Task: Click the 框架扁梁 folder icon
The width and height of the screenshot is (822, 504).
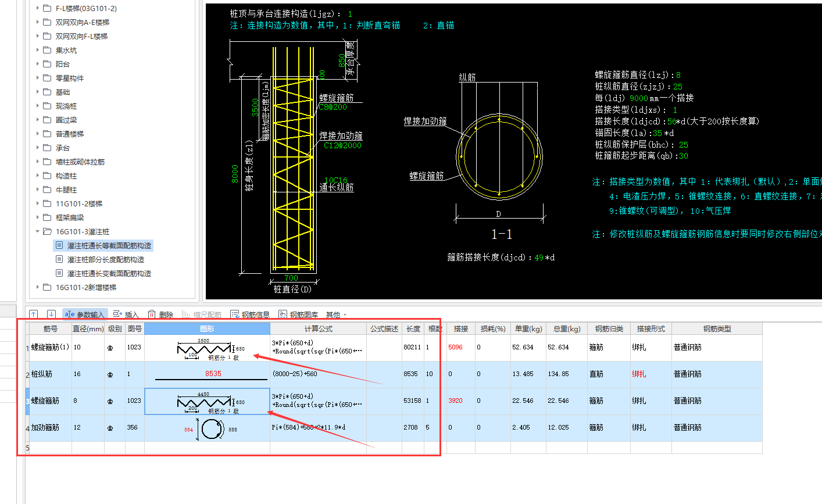Action: tap(48, 217)
